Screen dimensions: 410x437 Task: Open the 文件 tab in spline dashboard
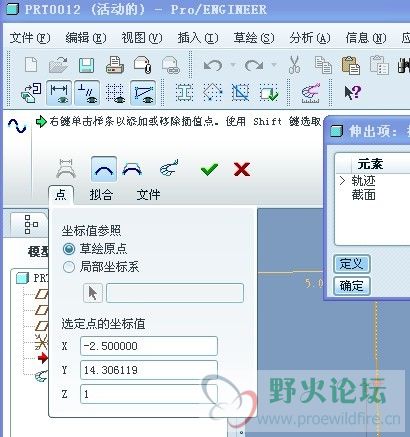(x=148, y=195)
